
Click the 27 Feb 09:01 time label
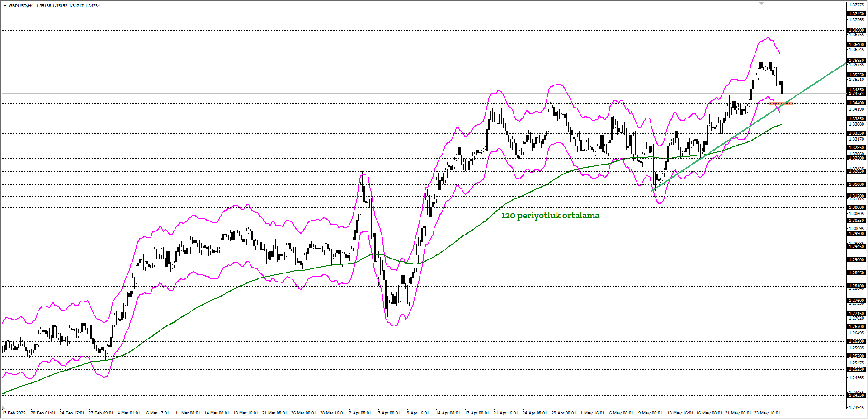[101, 413]
